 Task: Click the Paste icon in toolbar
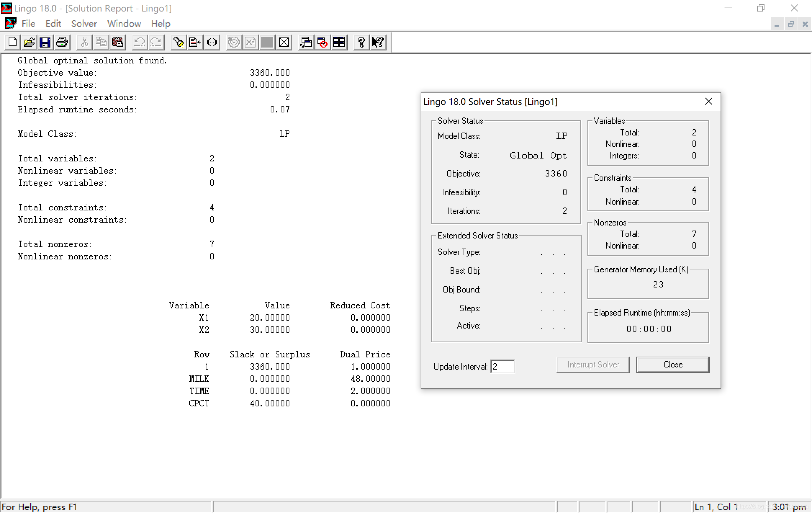point(118,42)
